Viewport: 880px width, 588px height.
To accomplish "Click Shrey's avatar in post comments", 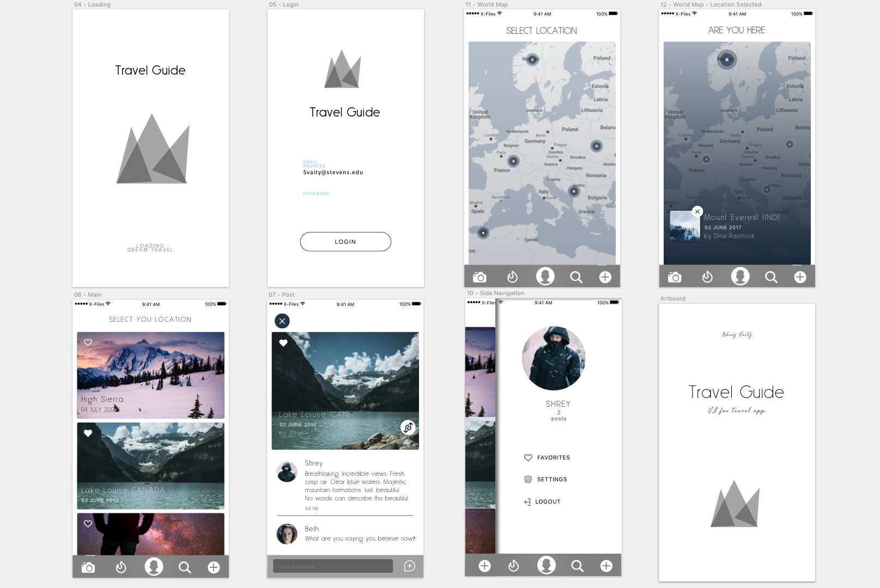I will pyautogui.click(x=287, y=471).
